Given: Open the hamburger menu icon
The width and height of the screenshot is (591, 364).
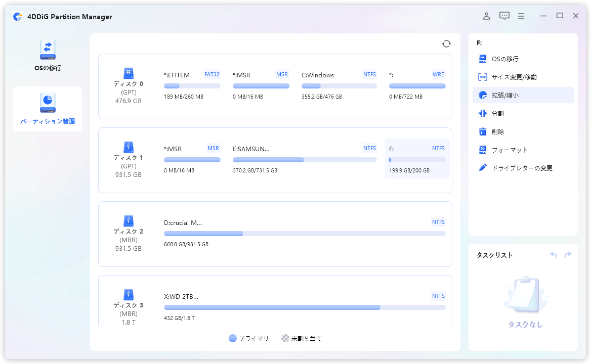Looking at the screenshot, I should [521, 16].
